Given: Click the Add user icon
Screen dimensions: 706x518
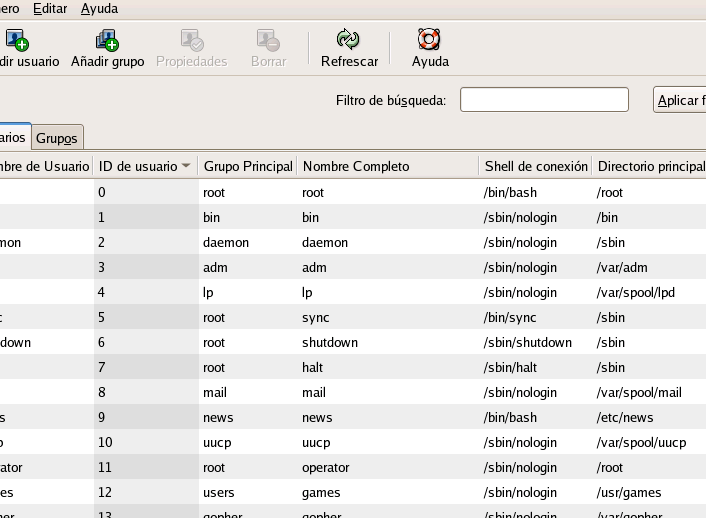Looking at the screenshot, I should click(x=17, y=40).
